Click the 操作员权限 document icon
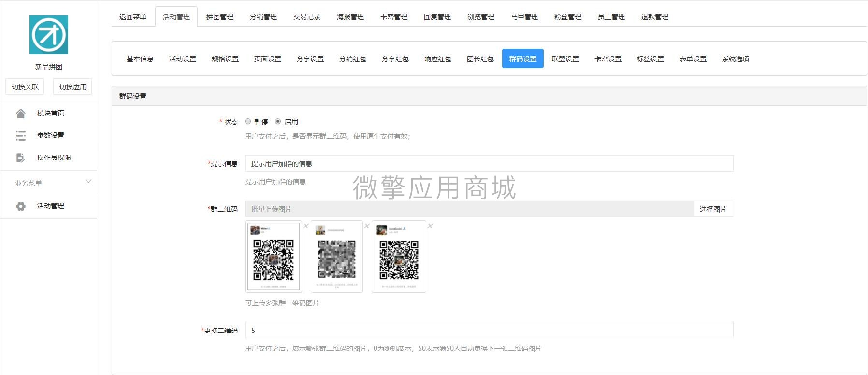Screen dimensions: 868x375 pos(20,158)
